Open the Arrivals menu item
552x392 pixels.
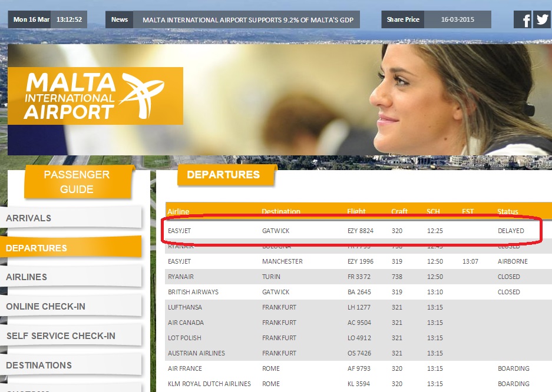pyautogui.click(x=71, y=218)
